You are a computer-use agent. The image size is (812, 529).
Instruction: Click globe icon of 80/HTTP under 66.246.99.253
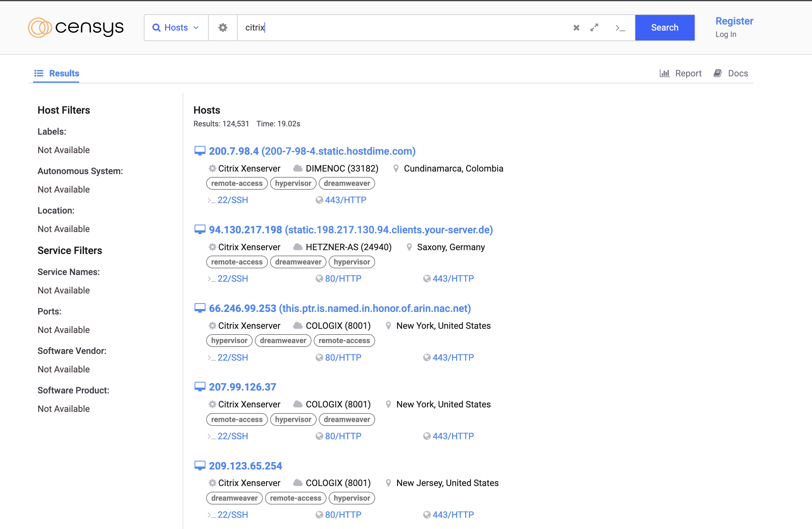(319, 358)
